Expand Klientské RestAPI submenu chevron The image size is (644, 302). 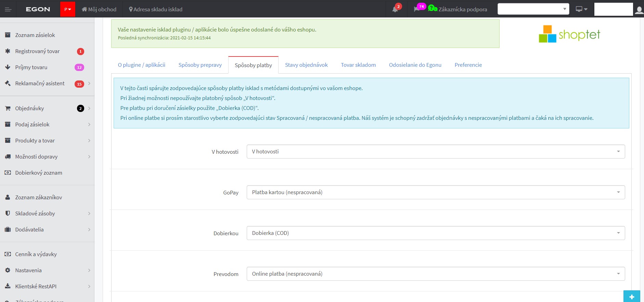89,286
